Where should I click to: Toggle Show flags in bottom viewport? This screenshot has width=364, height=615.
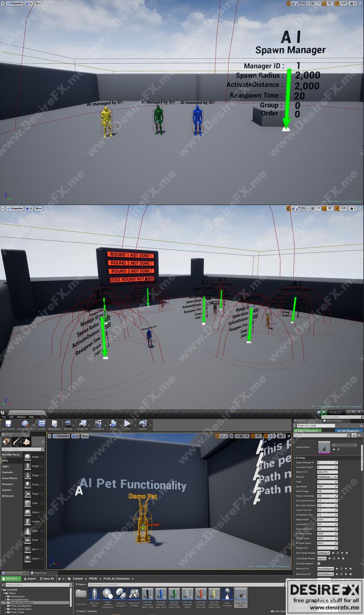tap(84, 436)
